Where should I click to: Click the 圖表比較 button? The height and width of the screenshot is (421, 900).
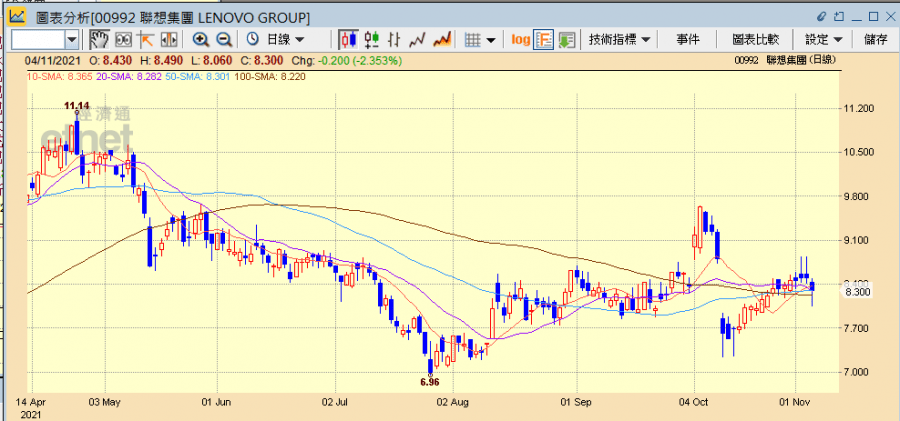[x=755, y=39]
